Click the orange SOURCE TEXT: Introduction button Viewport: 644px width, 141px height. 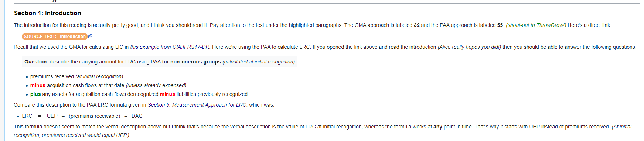click(55, 37)
